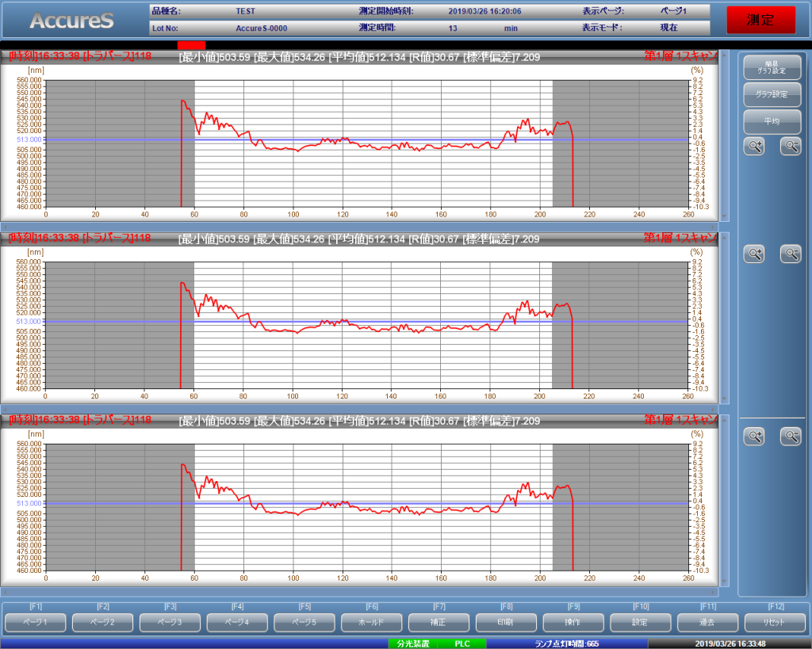The image size is (812, 649).
Task: Click the middle graph's horizontal scrollbar
Action: pyautogui.click(x=359, y=409)
